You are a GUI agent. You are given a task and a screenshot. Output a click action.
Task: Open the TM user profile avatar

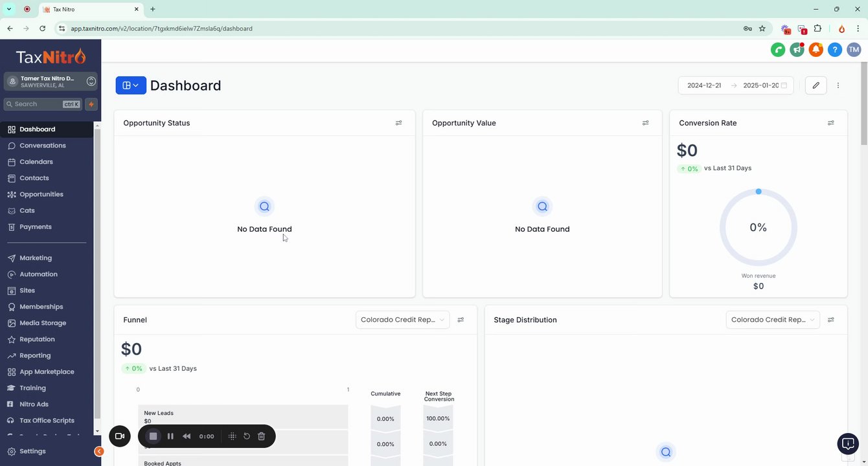[x=854, y=49]
